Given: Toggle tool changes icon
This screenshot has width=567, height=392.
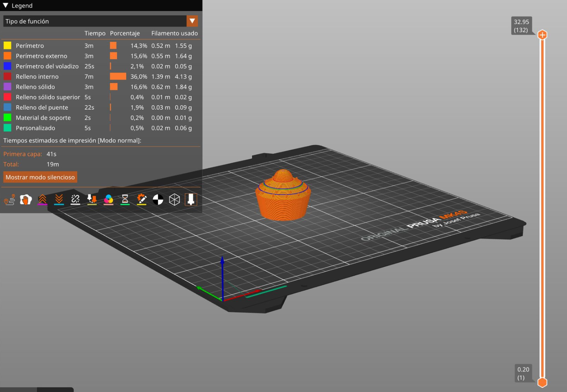Looking at the screenshot, I should pyautogui.click(x=92, y=199).
